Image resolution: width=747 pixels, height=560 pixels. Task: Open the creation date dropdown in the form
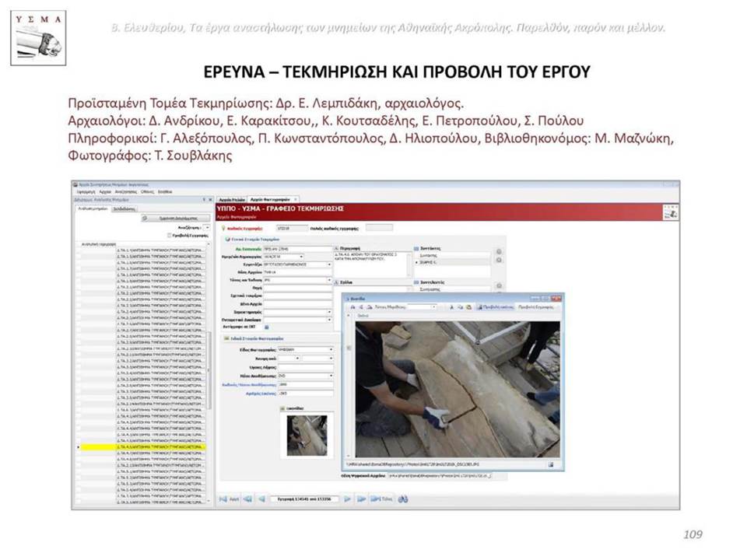click(x=302, y=257)
